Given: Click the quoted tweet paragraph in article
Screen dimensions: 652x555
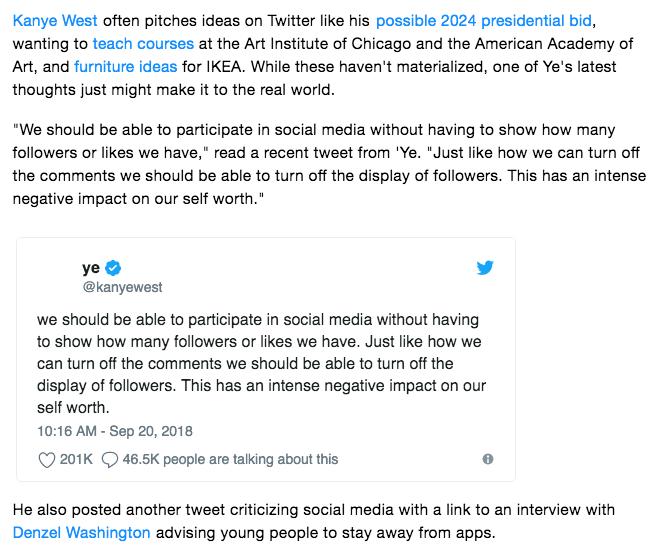Looking at the screenshot, I should 328,164.
